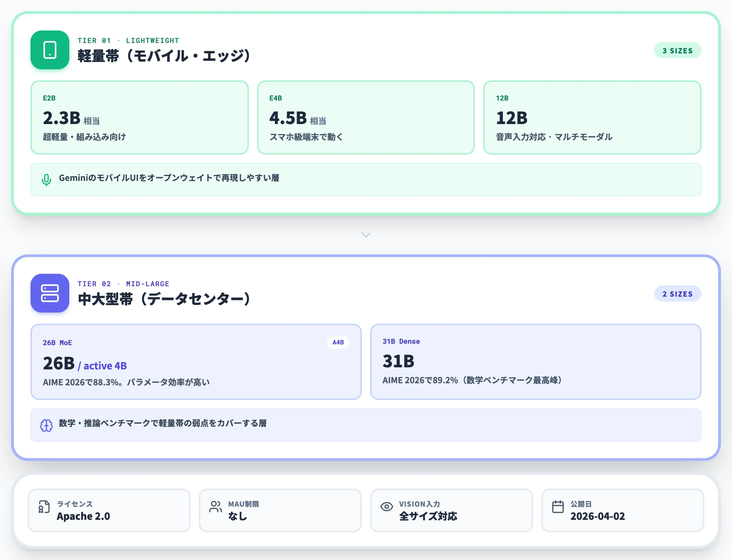Click the purple server datacenter tier icon

point(50,293)
